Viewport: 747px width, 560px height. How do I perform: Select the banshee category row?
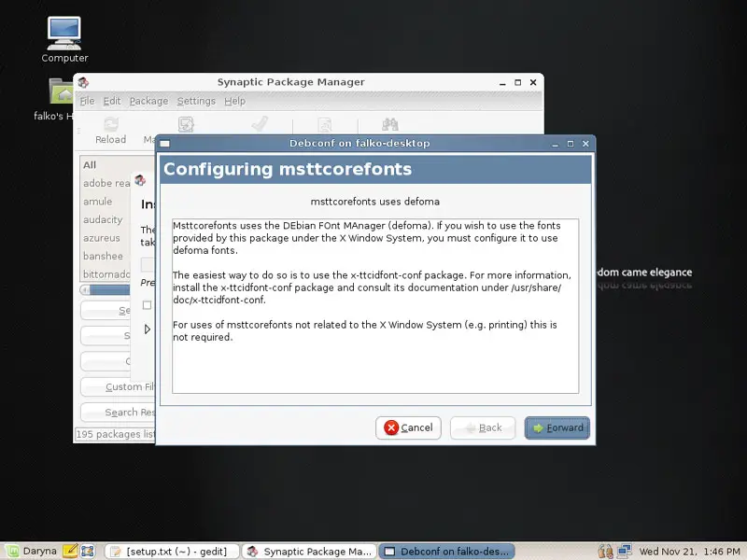pos(106,256)
